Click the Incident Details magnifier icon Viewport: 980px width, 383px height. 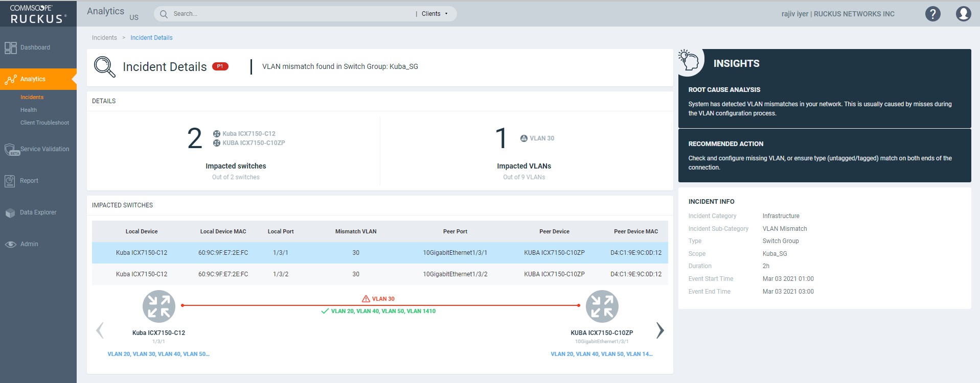(x=105, y=67)
